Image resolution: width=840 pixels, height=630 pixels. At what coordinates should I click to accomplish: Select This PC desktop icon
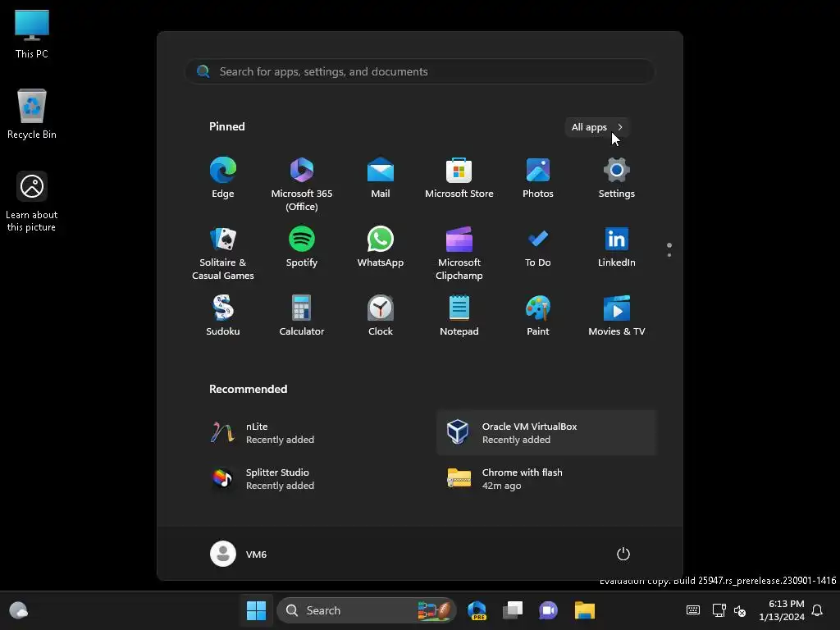[x=32, y=34]
